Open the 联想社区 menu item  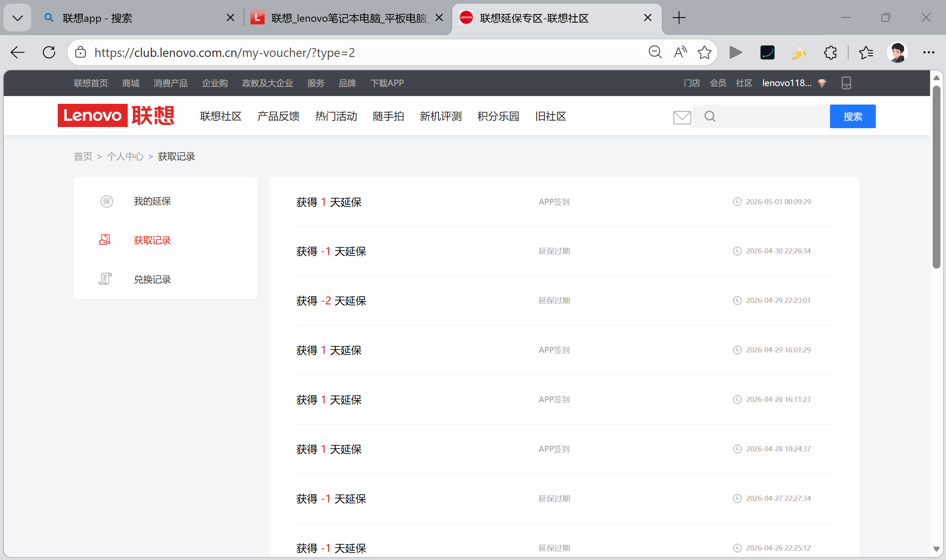click(221, 116)
